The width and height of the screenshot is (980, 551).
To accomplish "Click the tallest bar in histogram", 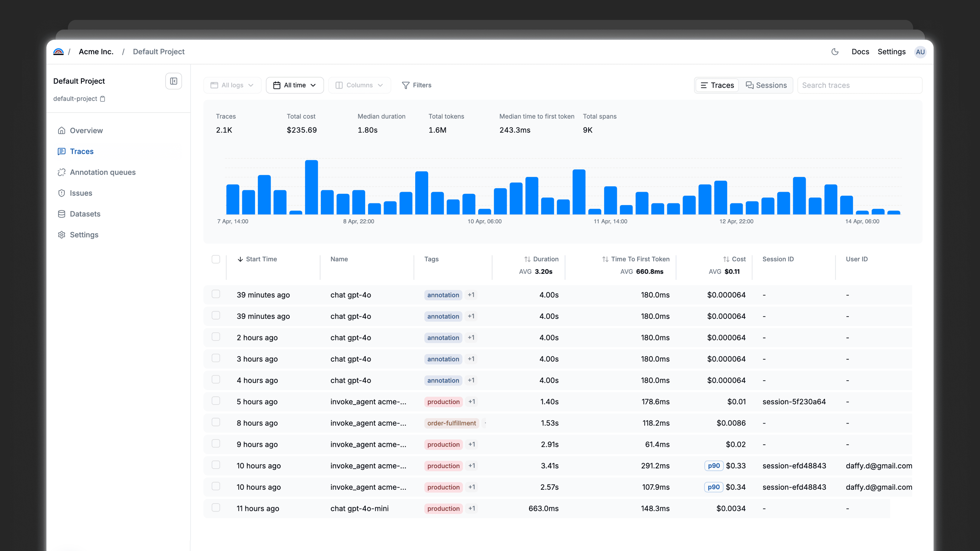I will pos(311,187).
